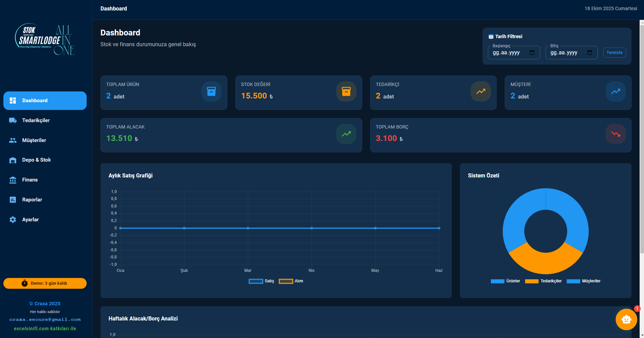Open the Tedarikçiler menu item
The height and width of the screenshot is (338, 644).
coord(36,120)
